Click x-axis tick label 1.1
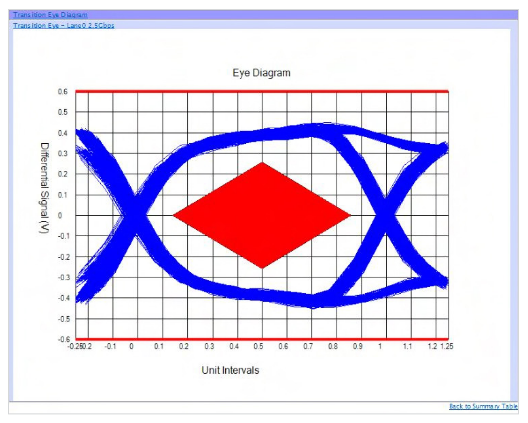This screenshot has height=423, width=528. [407, 346]
